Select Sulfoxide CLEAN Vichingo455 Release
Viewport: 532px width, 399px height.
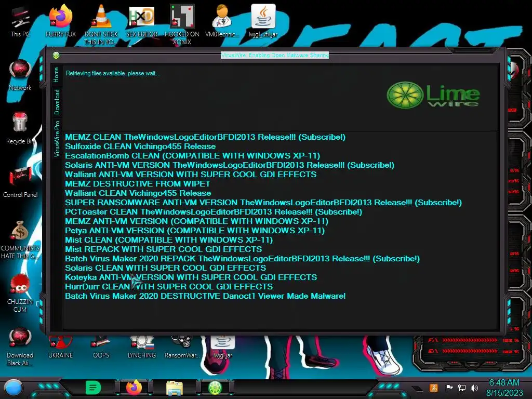(x=140, y=146)
